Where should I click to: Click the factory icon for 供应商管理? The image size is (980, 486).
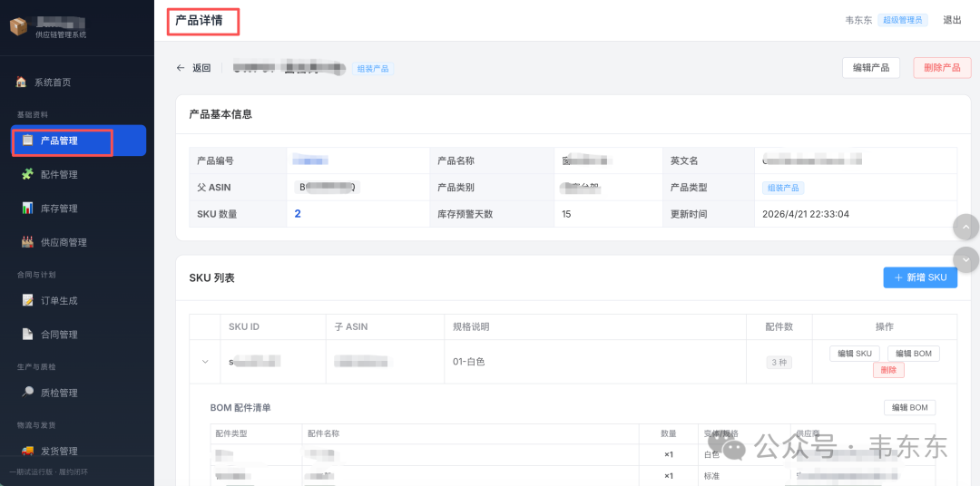(x=27, y=242)
